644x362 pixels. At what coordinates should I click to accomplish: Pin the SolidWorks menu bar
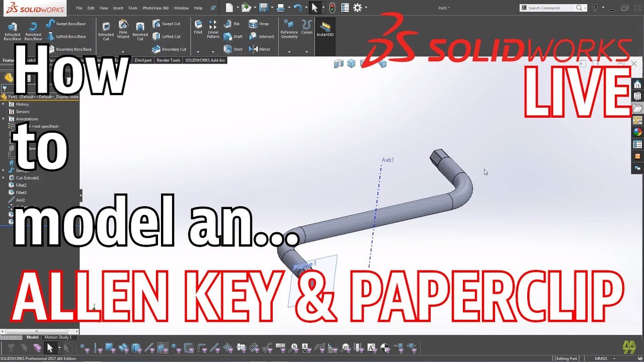pyautogui.click(x=213, y=8)
